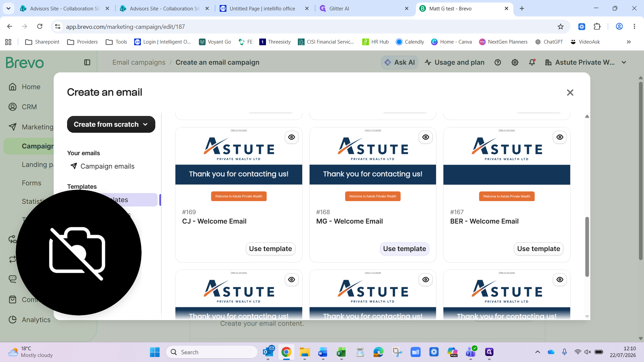Open CRM in Brevo sidebar
The height and width of the screenshot is (362, 644).
(x=22, y=107)
